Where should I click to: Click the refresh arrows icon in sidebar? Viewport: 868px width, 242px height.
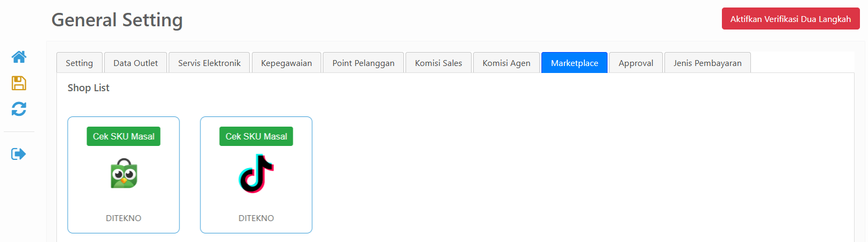pyautogui.click(x=19, y=109)
